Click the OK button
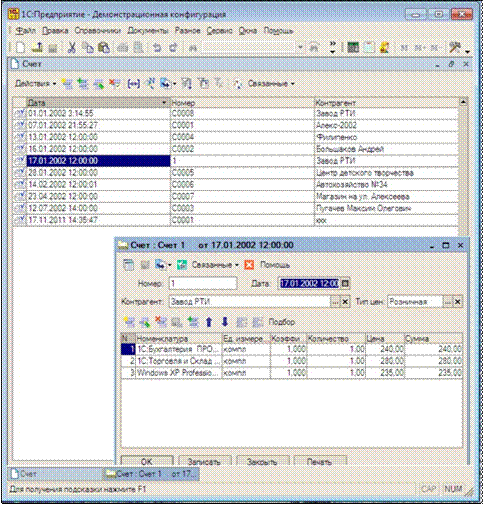The height and width of the screenshot is (508, 485). point(147,461)
